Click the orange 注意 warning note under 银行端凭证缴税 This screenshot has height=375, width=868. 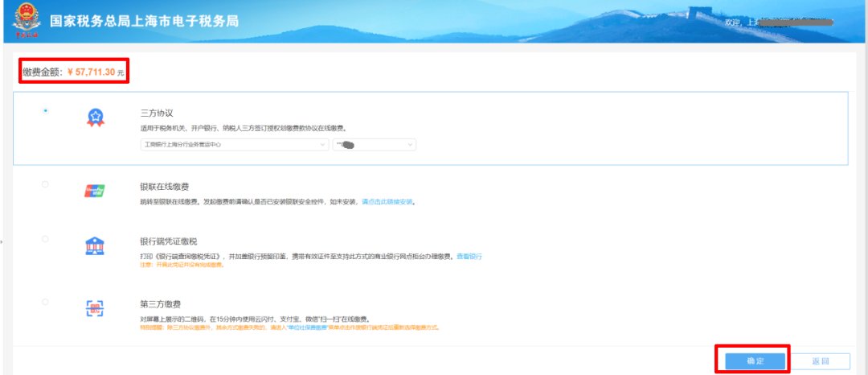tap(182, 265)
